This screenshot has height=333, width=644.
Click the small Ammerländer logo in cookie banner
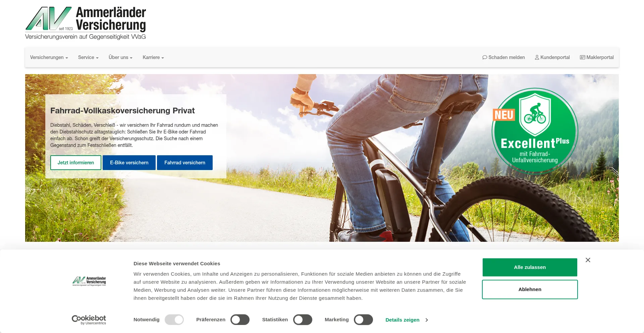coord(89,281)
